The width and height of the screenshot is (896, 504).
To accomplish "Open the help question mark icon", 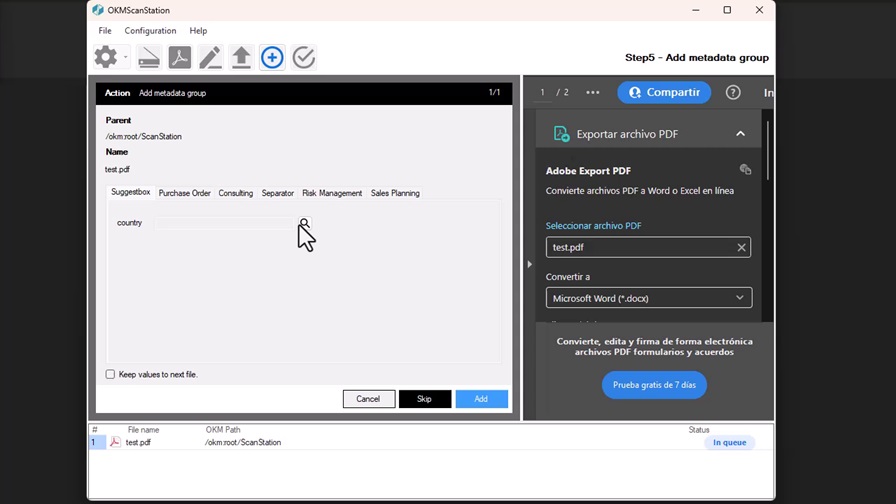I will coord(733,92).
